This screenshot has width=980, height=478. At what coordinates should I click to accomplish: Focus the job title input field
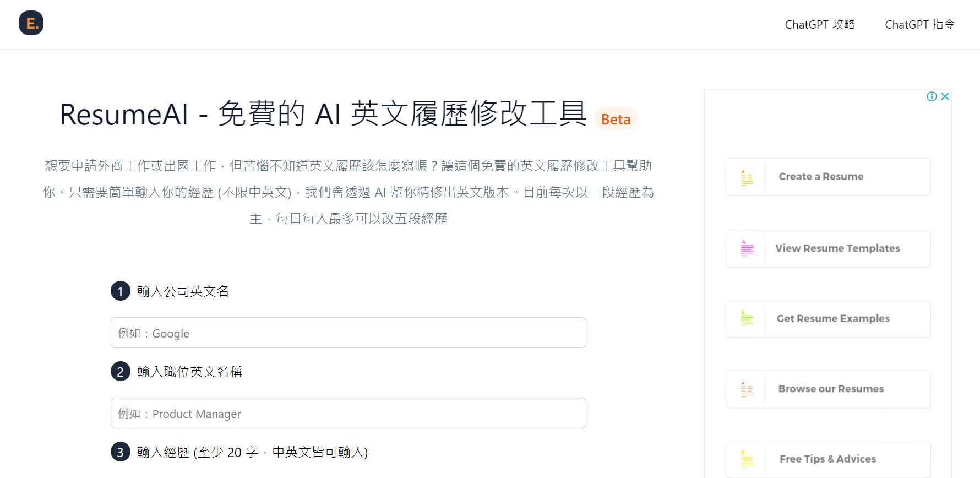click(348, 414)
